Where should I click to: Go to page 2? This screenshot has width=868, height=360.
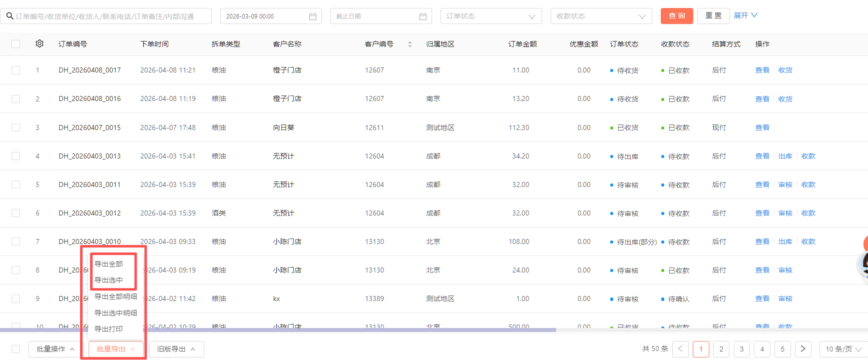coord(721,349)
